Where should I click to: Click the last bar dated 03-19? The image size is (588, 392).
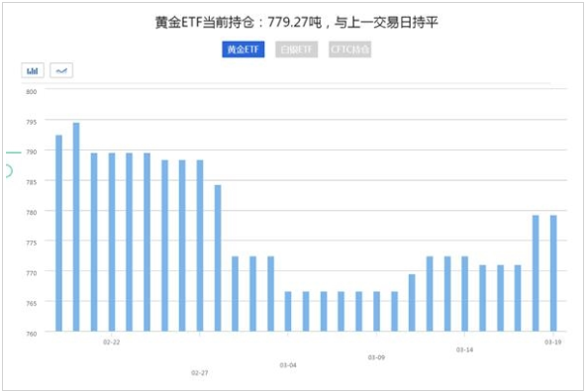(553, 273)
